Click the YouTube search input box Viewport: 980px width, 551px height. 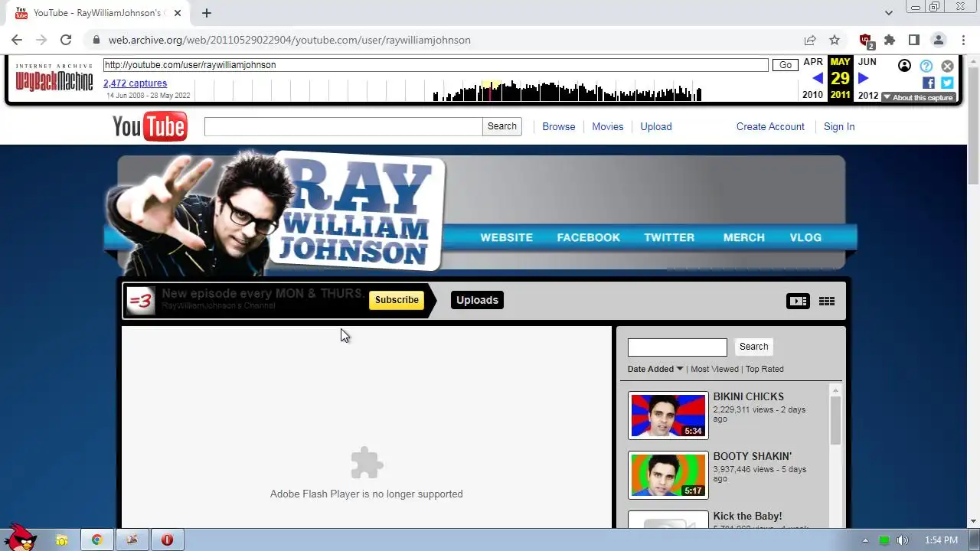coord(343,126)
